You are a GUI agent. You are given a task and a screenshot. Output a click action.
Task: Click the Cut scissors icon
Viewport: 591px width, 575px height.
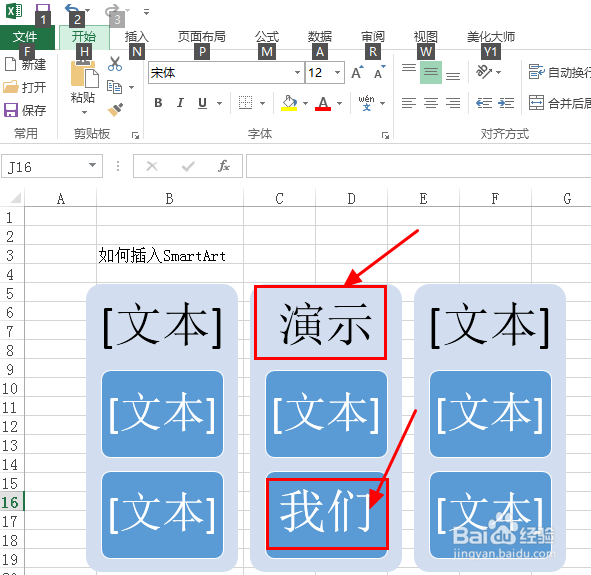115,64
